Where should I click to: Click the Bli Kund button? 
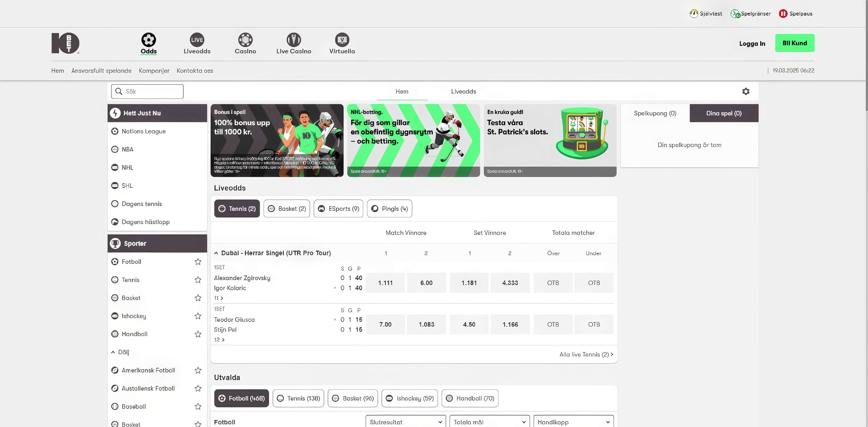(x=795, y=43)
